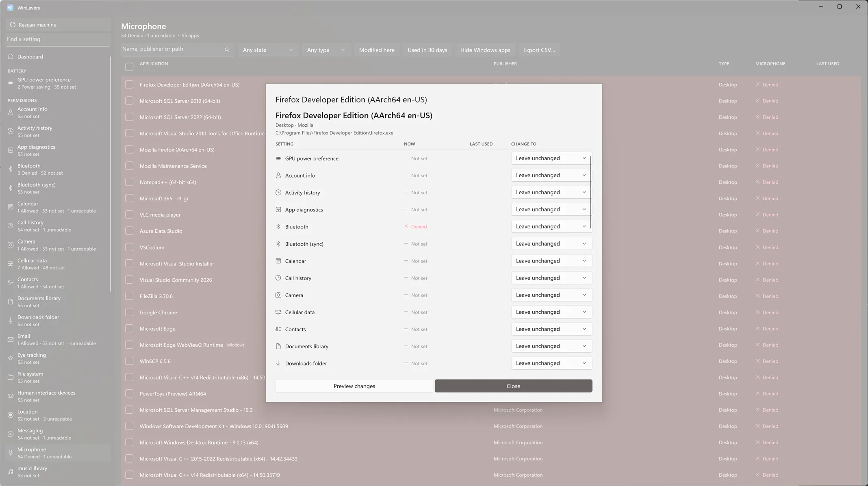The width and height of the screenshot is (868, 486).
Task: Click the Documents library page icon in dialog
Action: tap(278, 346)
